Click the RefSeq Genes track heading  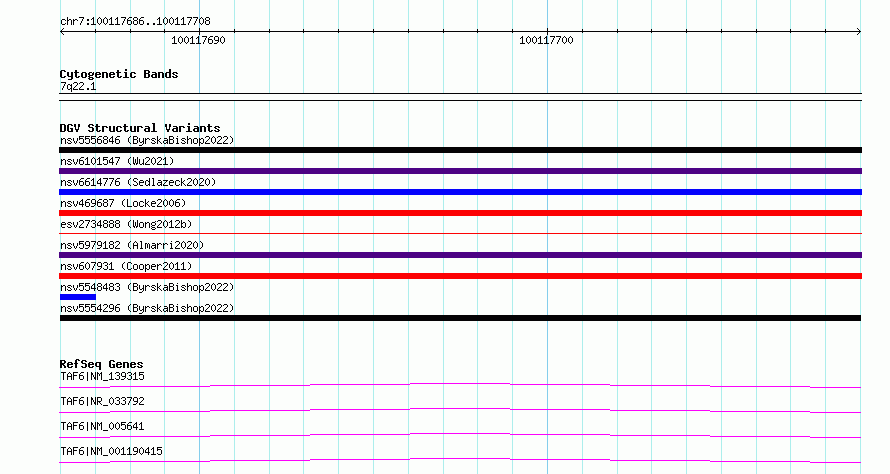(x=101, y=364)
